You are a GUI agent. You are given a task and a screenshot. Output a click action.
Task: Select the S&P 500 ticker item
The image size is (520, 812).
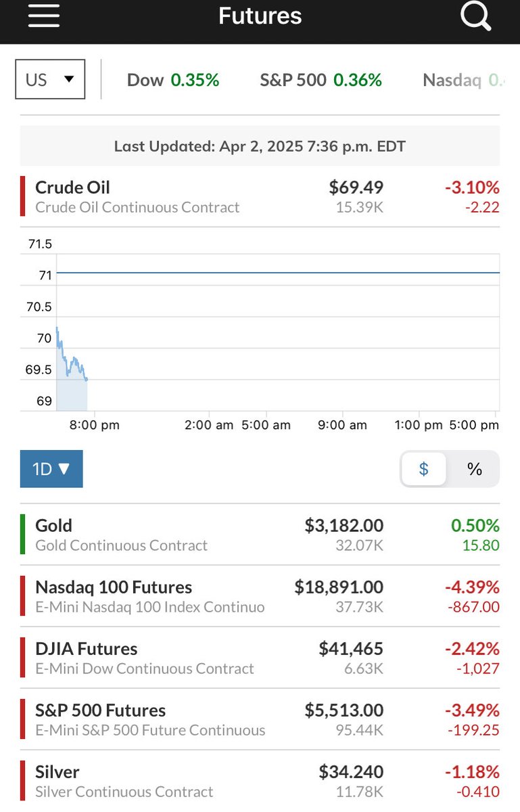coord(321,80)
